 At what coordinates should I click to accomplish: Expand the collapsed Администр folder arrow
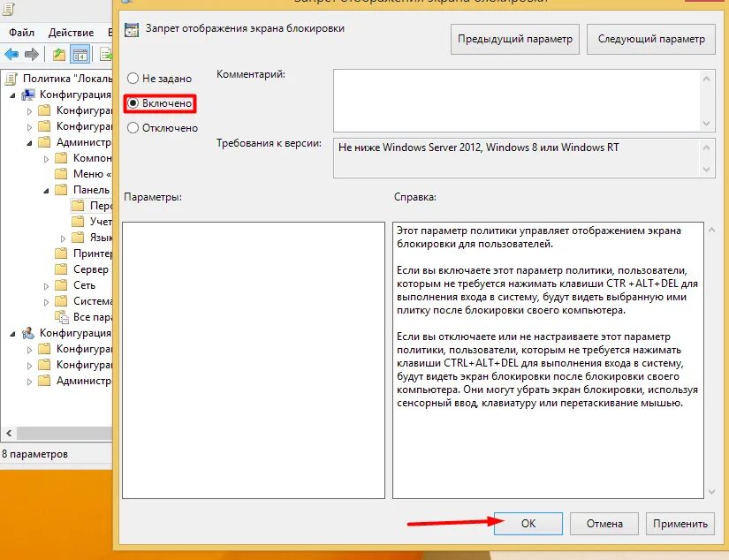pos(29,382)
